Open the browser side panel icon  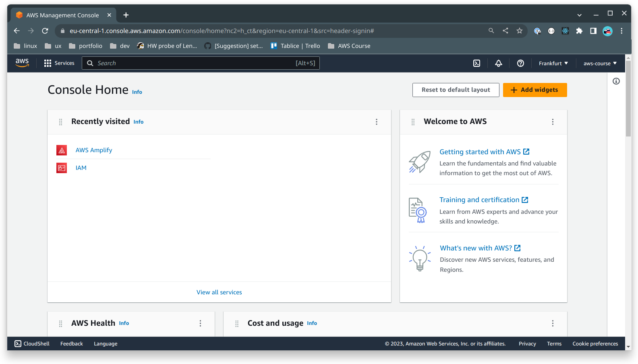click(x=593, y=31)
